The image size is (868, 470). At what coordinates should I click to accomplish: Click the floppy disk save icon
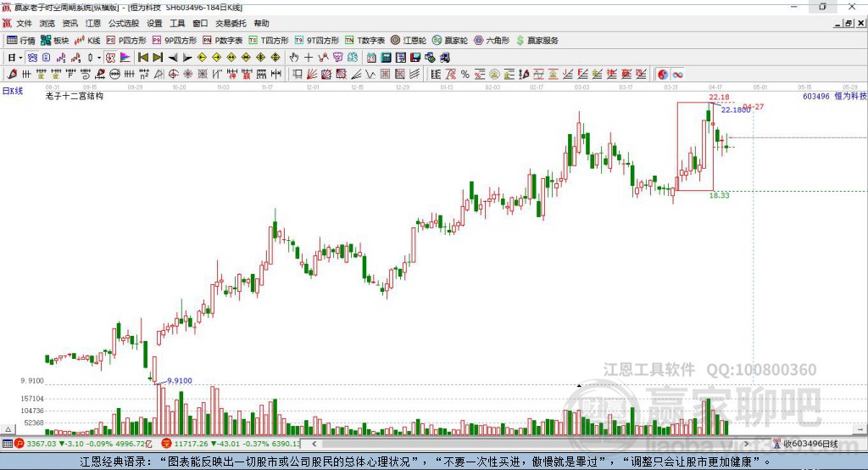(x=415, y=58)
